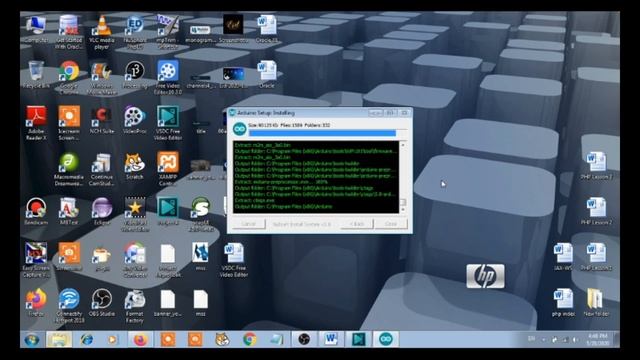Switch to OBS Studio in taskbar
Image resolution: width=640 pixels, height=360 pixels.
(x=304, y=340)
